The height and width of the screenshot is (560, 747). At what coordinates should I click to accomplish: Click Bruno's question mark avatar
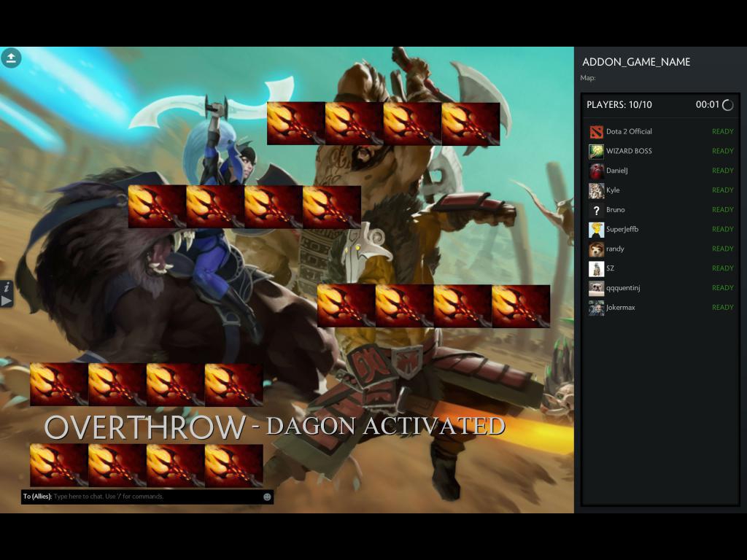pos(596,210)
